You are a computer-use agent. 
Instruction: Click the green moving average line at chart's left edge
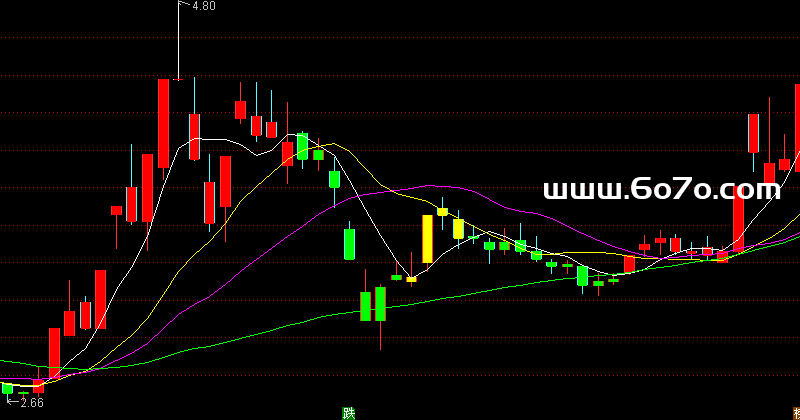(5, 361)
